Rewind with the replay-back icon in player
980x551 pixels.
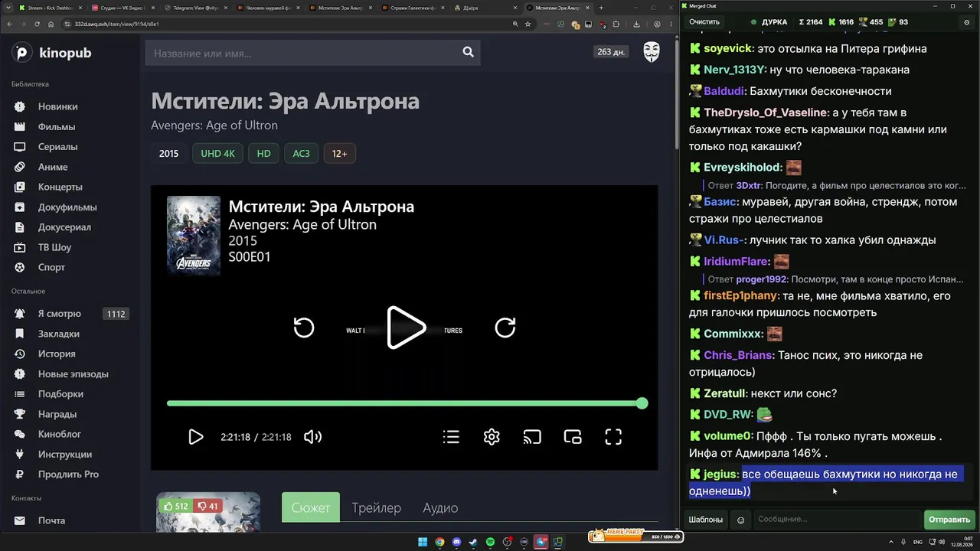tap(304, 328)
